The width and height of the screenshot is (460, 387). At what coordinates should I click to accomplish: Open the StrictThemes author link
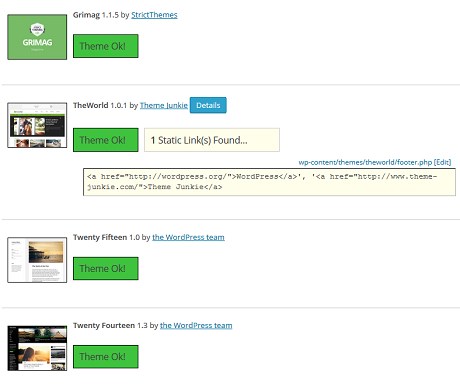[x=154, y=15]
